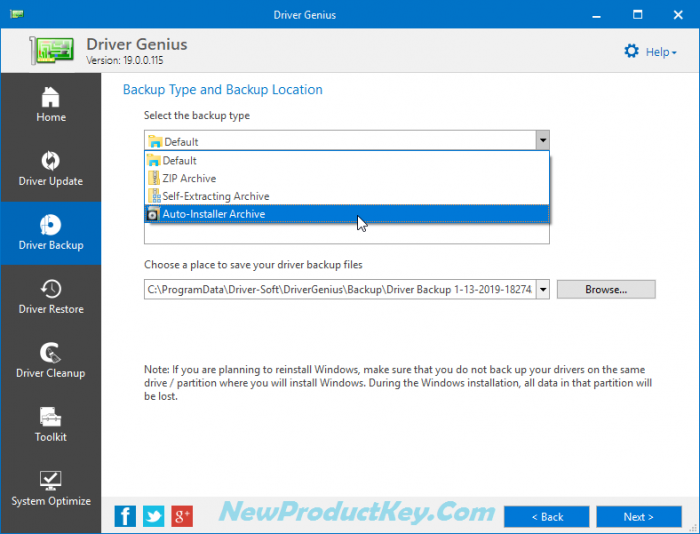Click the Google Plus icon
Image resolution: width=700 pixels, height=534 pixels.
pyautogui.click(x=182, y=516)
